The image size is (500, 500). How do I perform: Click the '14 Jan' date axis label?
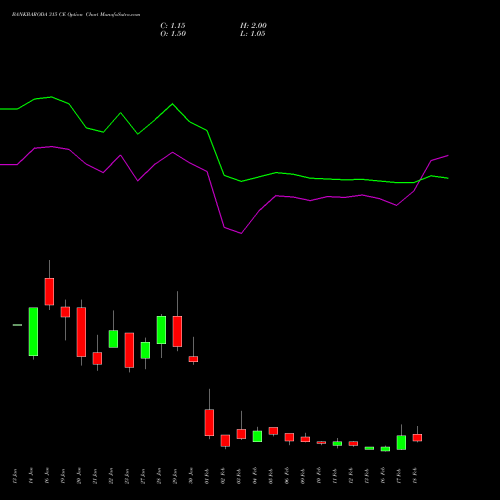pos(31,476)
